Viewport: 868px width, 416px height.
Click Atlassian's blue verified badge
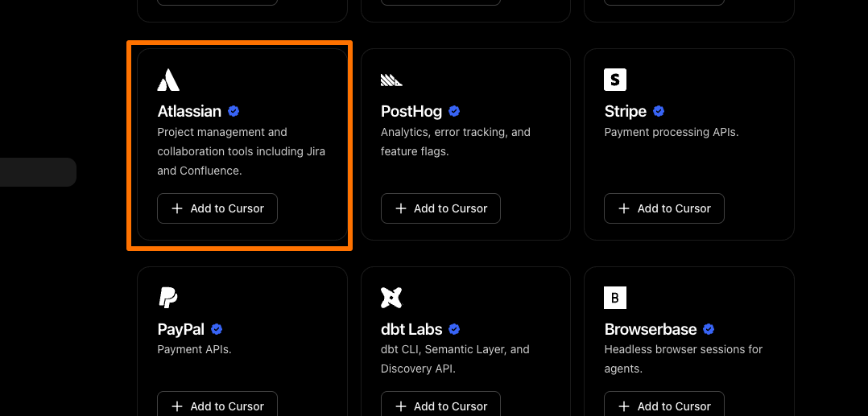coord(234,111)
